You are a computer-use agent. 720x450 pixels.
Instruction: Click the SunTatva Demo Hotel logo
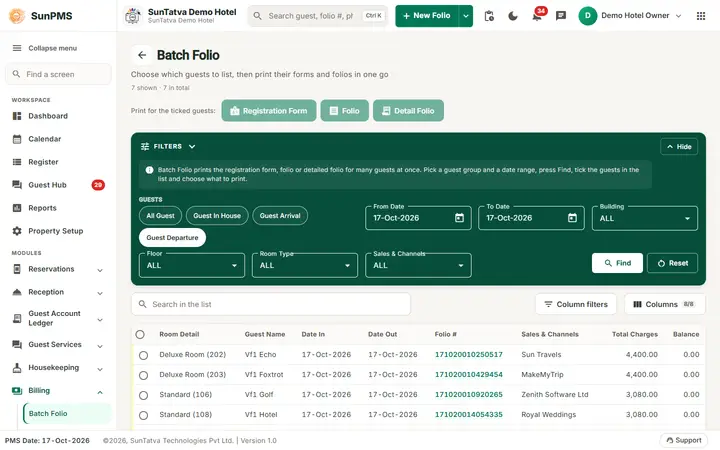click(133, 16)
